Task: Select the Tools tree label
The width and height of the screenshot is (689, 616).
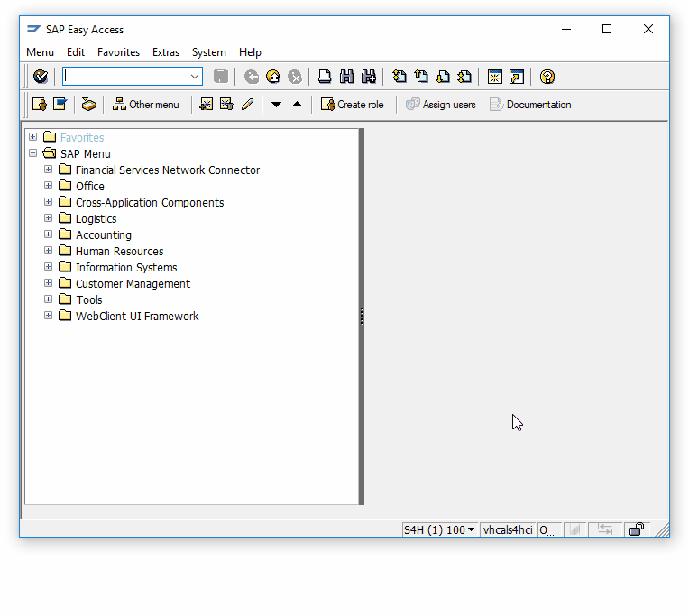Action: click(x=89, y=300)
